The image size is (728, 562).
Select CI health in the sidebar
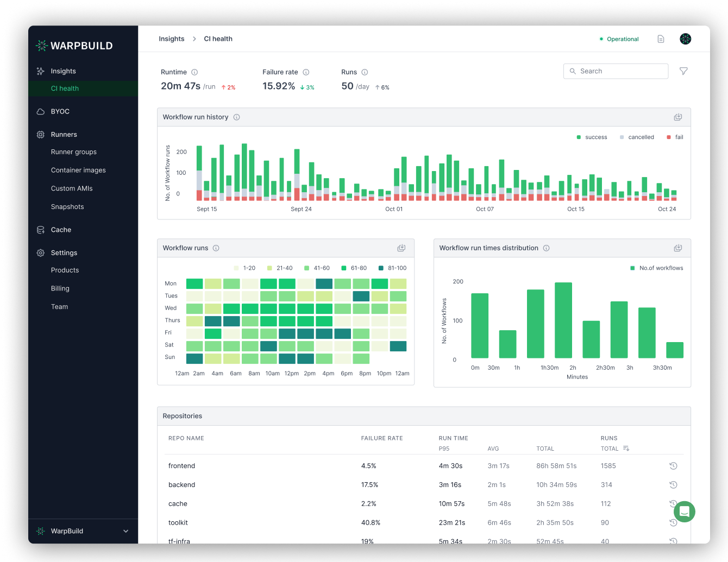pos(65,89)
